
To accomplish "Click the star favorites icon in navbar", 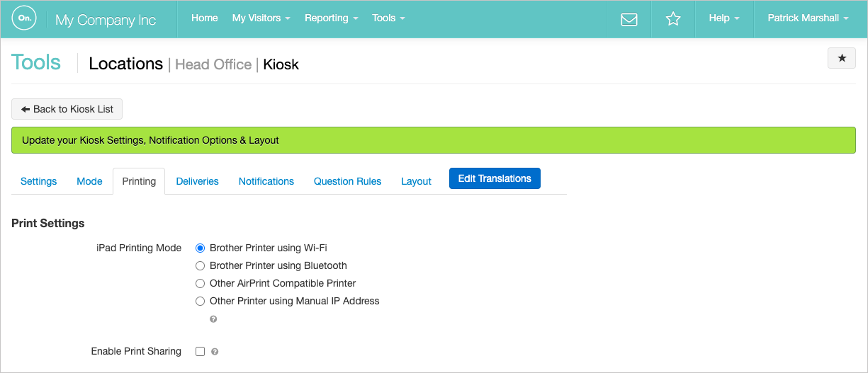I will pyautogui.click(x=672, y=19).
